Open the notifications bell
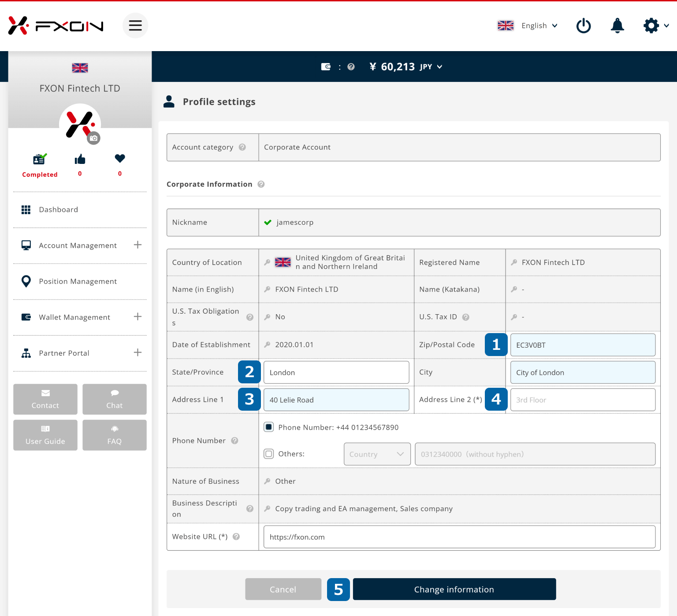Image resolution: width=677 pixels, height=616 pixels. [617, 26]
